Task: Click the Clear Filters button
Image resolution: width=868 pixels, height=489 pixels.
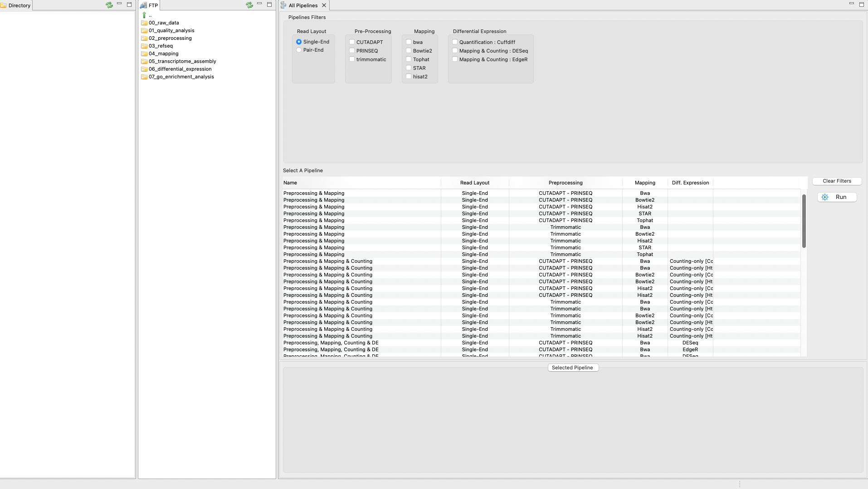Action: click(837, 181)
